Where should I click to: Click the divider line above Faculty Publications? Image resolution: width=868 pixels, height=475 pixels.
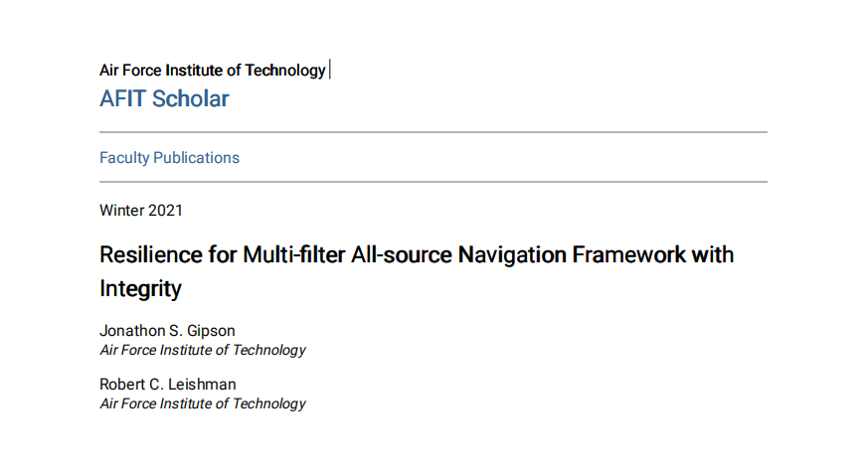(x=434, y=132)
